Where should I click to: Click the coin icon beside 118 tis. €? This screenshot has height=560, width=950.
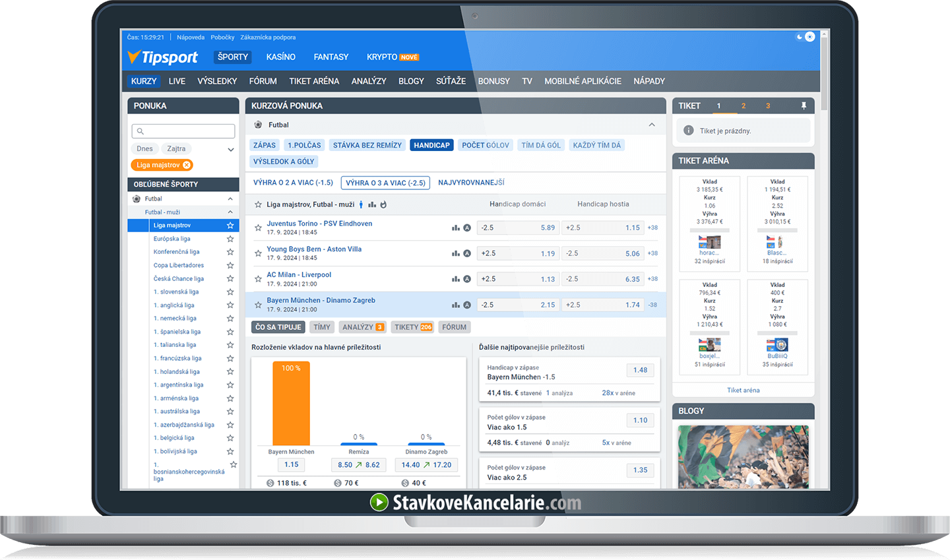270,483
